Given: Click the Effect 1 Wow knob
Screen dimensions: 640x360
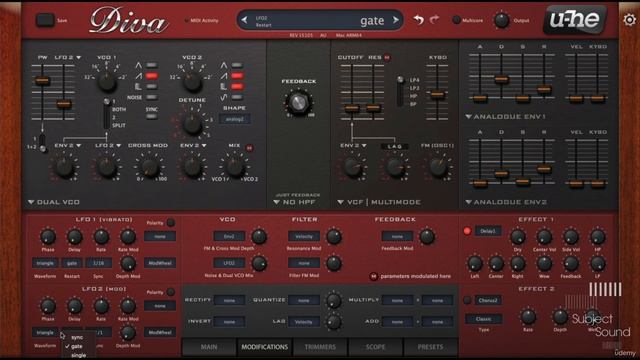Looking at the screenshot, I should (544, 263).
